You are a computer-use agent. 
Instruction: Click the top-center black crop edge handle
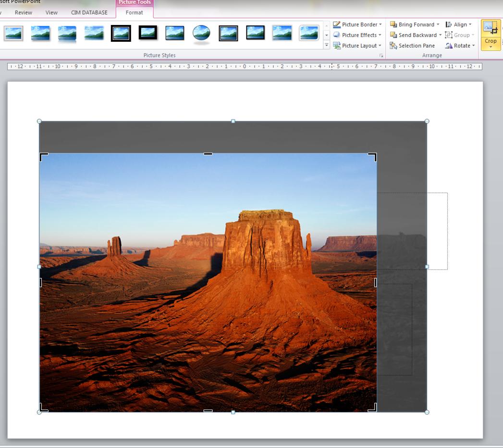coord(208,154)
